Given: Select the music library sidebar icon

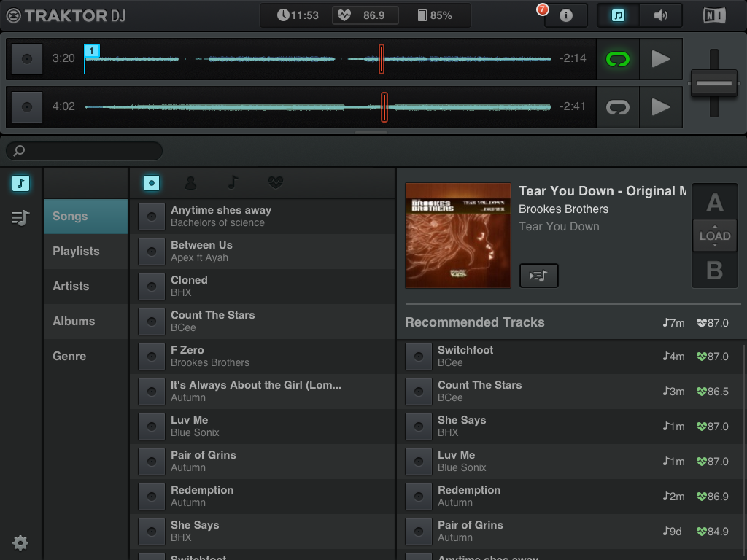Looking at the screenshot, I should pyautogui.click(x=20, y=183).
